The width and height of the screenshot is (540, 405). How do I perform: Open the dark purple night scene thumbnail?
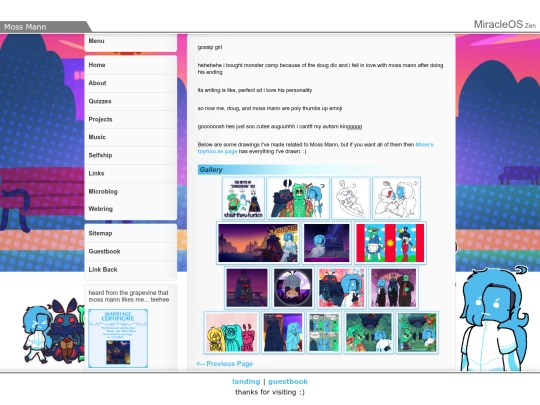coord(326,243)
